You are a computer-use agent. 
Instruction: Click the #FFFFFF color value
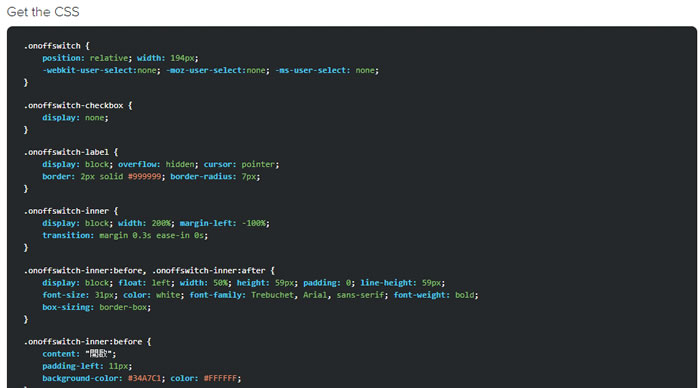coord(221,379)
